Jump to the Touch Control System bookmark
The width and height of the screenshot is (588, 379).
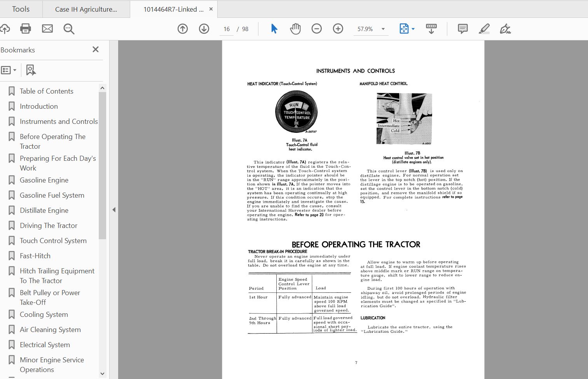click(x=53, y=240)
